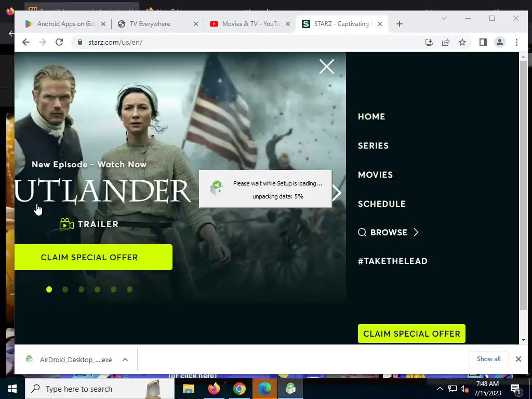Open #TAKETHELEAD menu link
The image size is (532, 399).
[392, 261]
